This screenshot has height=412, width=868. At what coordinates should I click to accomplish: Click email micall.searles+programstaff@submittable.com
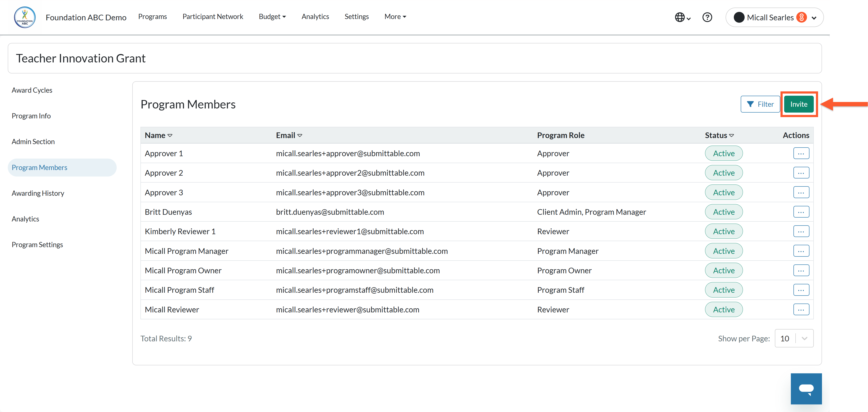coord(354,290)
